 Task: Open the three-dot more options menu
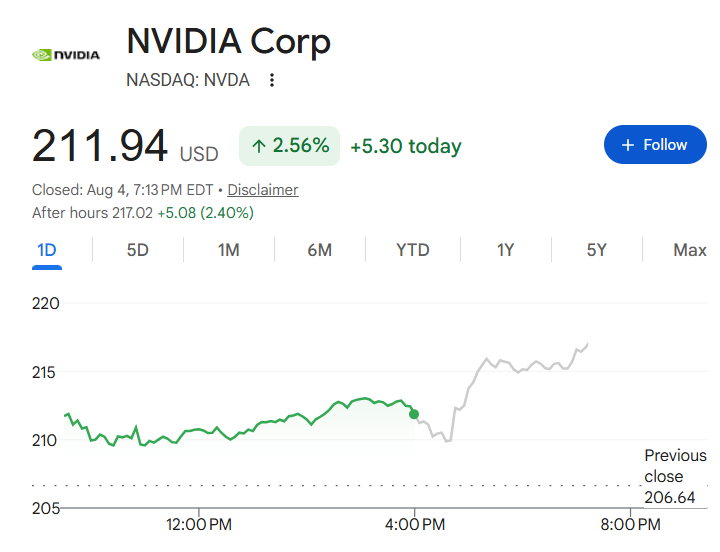[x=272, y=80]
